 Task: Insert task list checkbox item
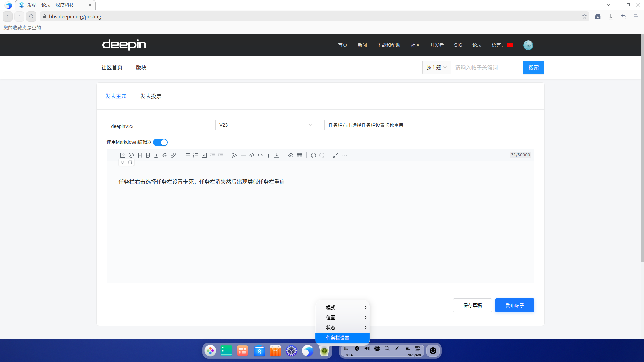pyautogui.click(x=204, y=155)
